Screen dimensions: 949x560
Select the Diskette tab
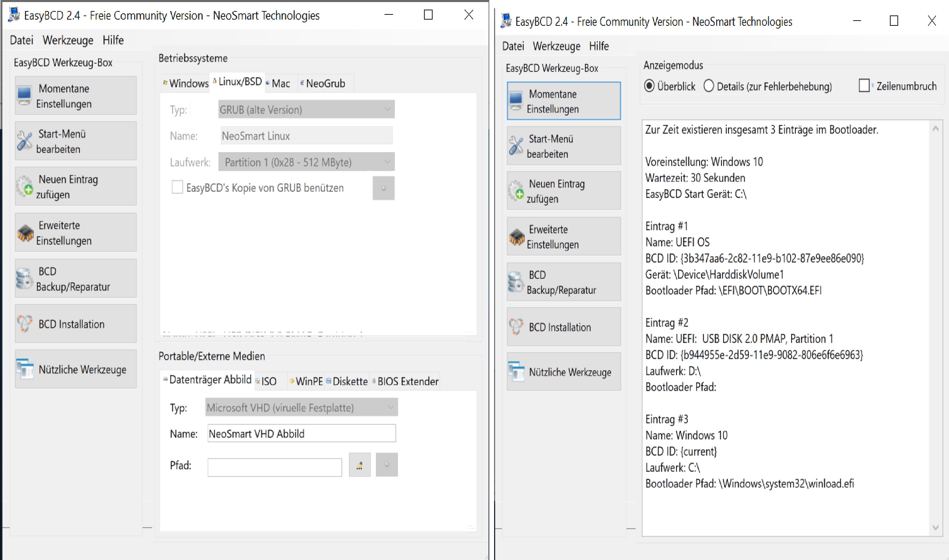[347, 381]
